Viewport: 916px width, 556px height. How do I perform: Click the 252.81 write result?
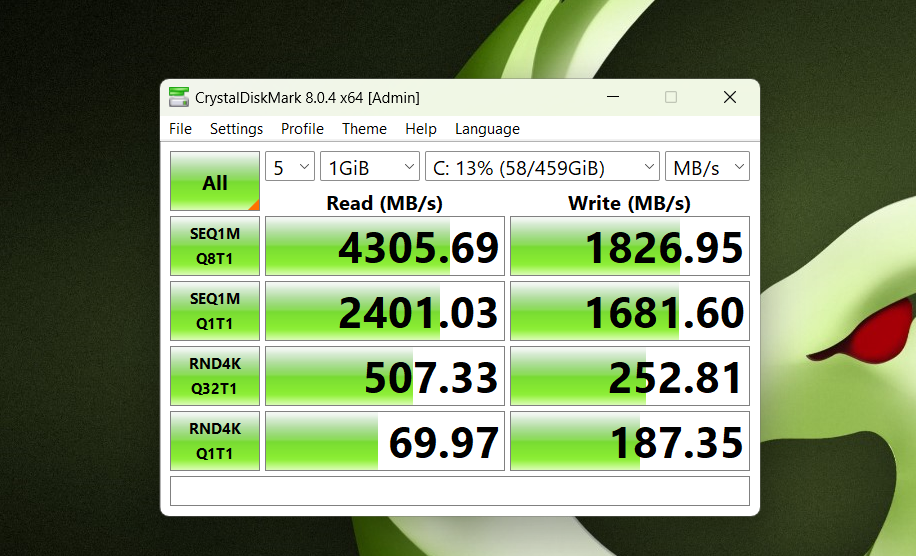click(x=630, y=376)
